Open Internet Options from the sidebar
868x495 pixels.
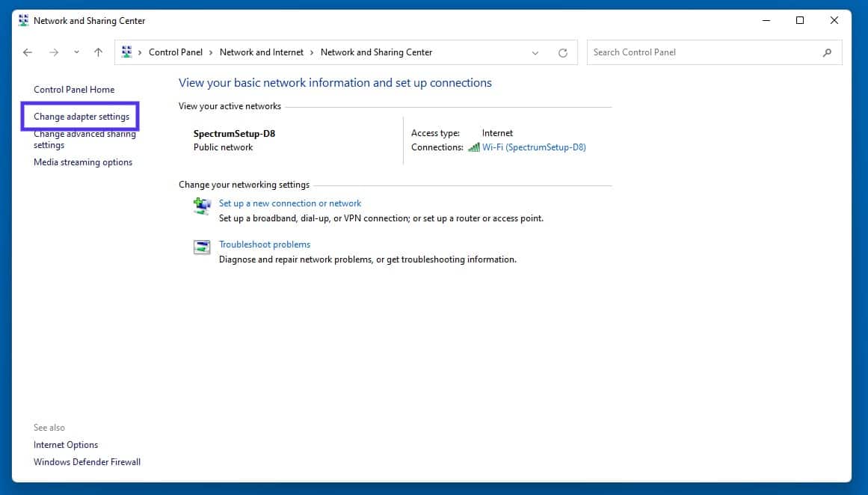[x=66, y=444]
